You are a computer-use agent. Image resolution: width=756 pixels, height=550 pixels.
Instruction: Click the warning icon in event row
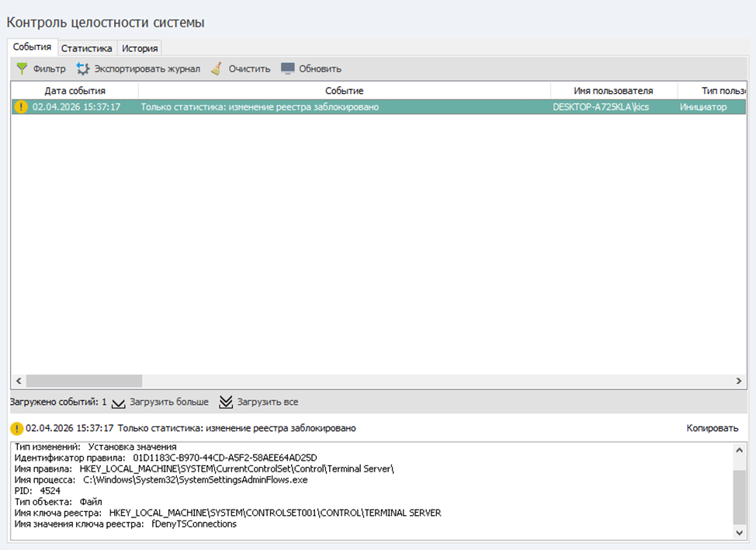click(x=21, y=107)
